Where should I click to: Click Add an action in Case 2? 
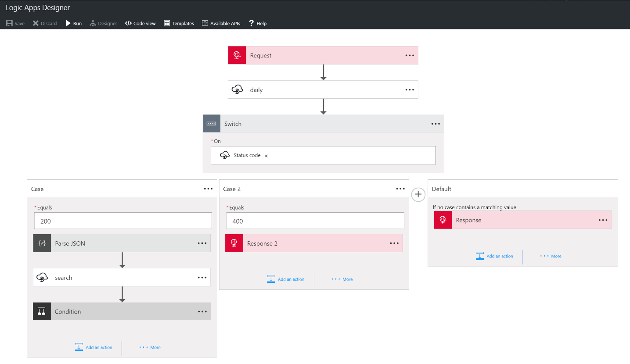(x=286, y=279)
